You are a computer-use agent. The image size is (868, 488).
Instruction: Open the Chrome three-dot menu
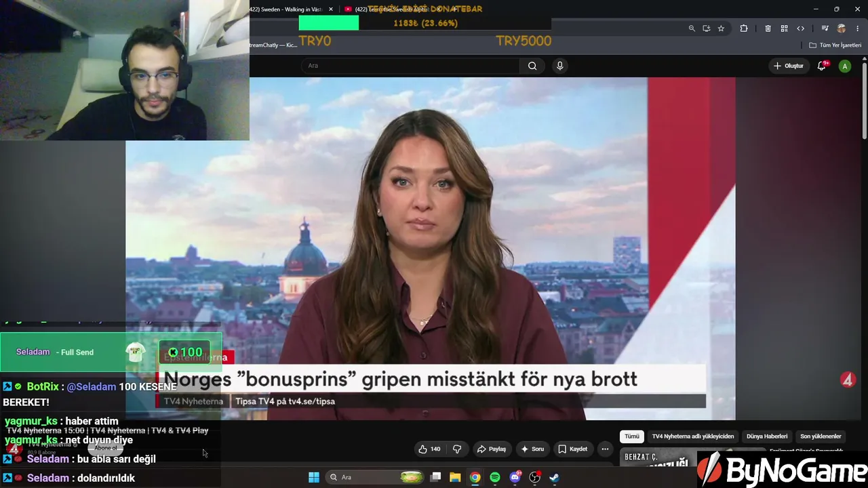click(x=858, y=28)
